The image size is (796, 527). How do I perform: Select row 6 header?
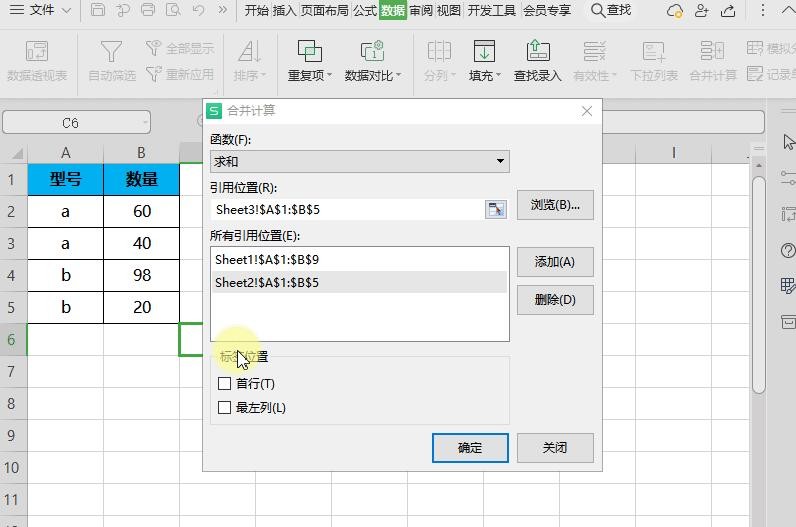pos(13,339)
